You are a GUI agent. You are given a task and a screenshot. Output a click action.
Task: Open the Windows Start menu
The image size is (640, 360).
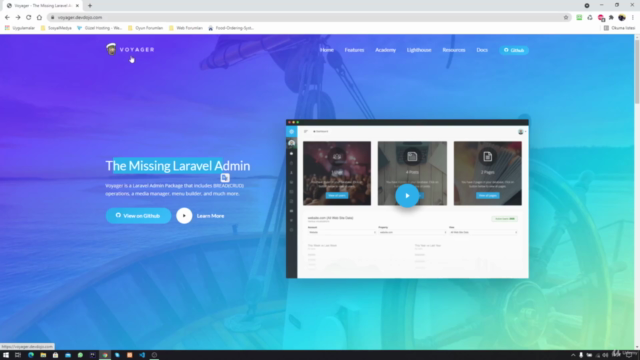pyautogui.click(x=6, y=355)
